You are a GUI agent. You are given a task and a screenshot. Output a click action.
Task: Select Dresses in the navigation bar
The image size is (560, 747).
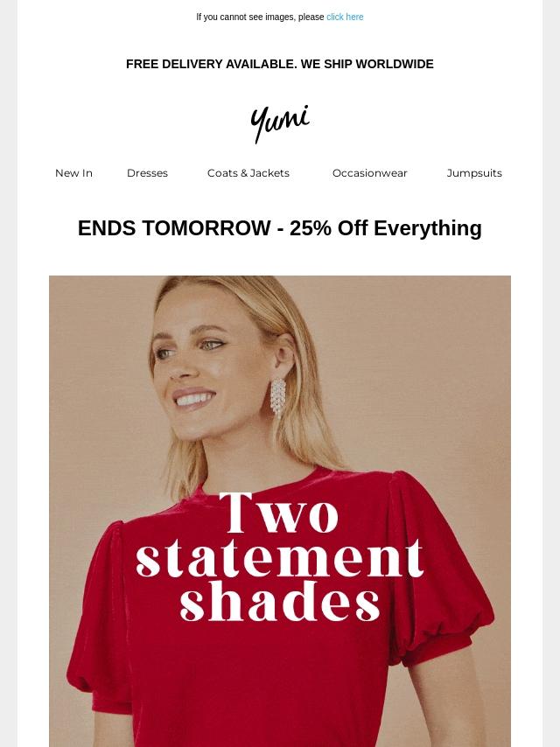pyautogui.click(x=147, y=173)
